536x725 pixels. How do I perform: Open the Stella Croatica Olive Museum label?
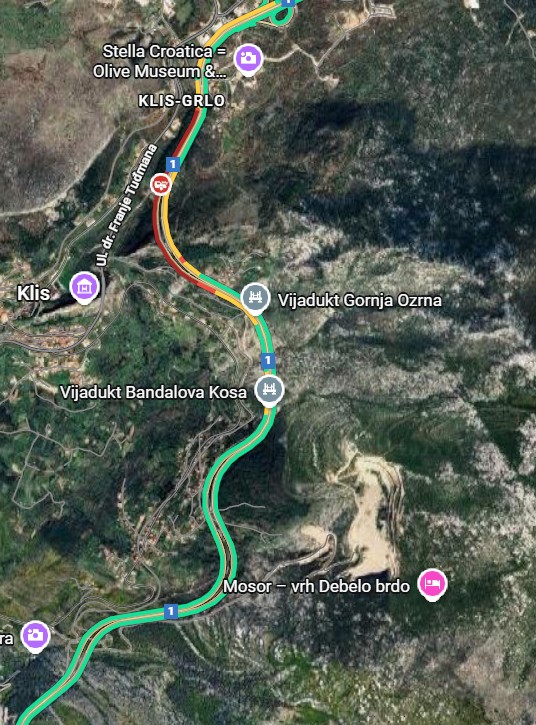[160, 61]
